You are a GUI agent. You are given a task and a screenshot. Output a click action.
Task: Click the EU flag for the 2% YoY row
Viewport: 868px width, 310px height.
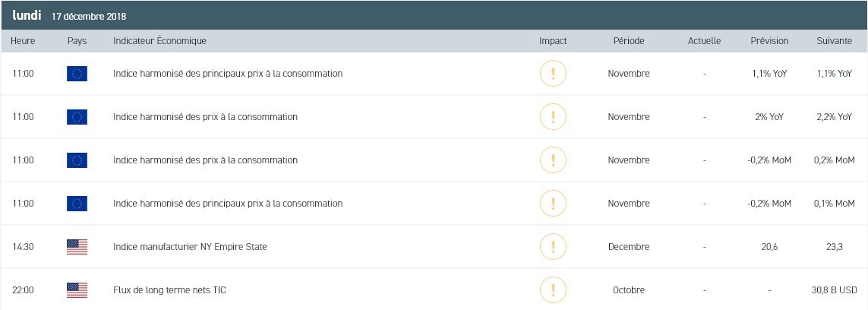77,117
